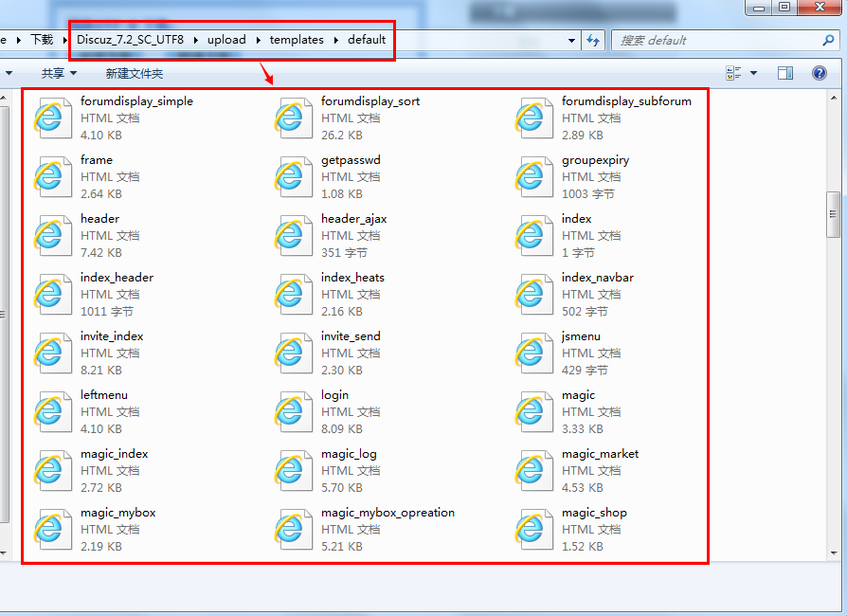
Task: Click the 26.2 KB size text
Action: pyautogui.click(x=341, y=136)
